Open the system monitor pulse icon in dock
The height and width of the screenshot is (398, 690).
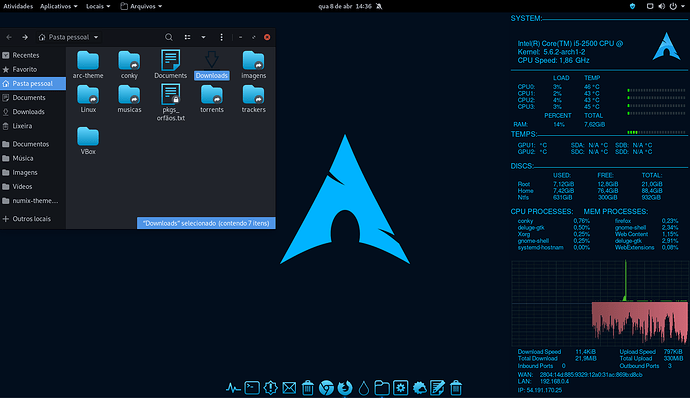pos(233,388)
